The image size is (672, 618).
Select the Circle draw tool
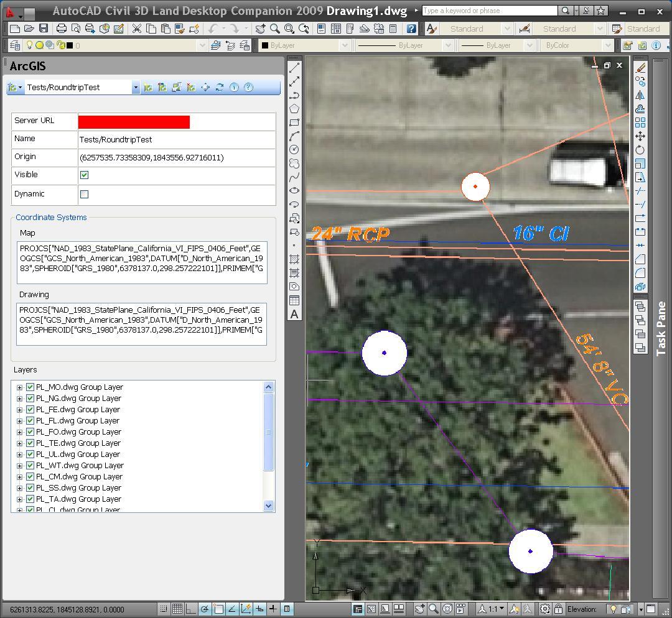point(294,150)
